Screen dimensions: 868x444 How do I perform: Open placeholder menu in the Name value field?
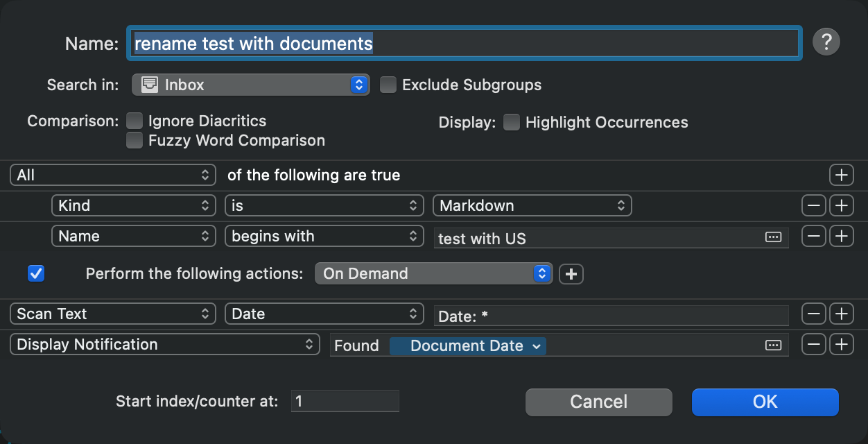[x=772, y=237]
